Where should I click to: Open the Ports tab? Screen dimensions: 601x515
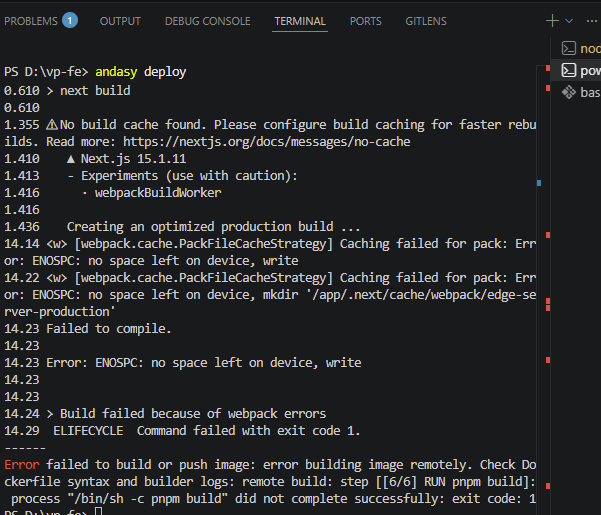366,21
